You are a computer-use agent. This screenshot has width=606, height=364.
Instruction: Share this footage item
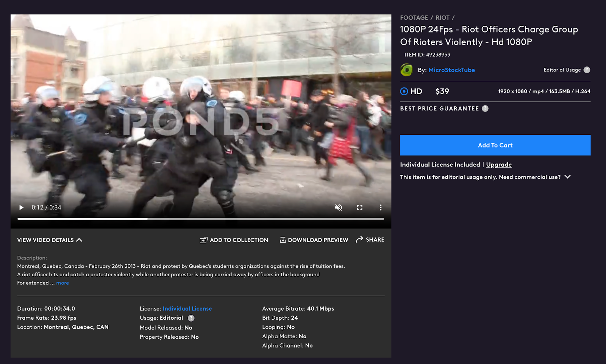370,240
